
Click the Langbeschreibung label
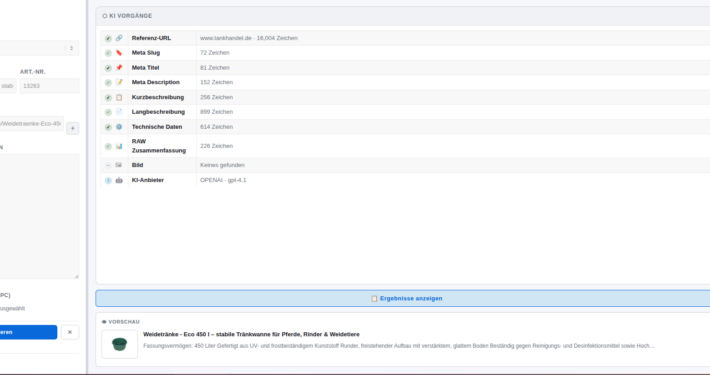pos(158,111)
